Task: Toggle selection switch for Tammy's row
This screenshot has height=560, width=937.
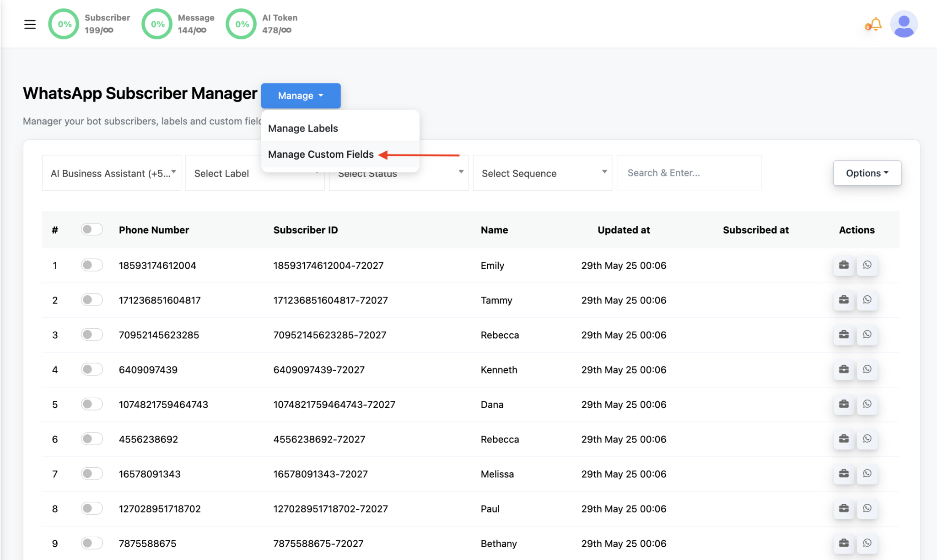Action: tap(92, 299)
